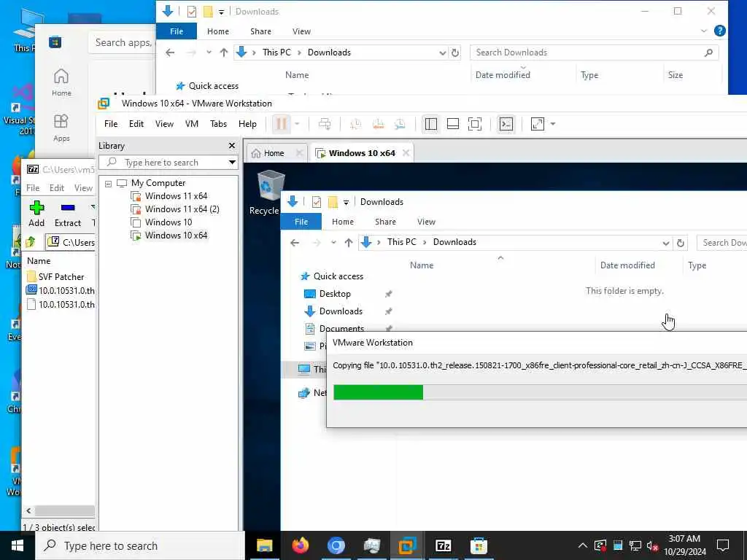Click the file copy progress bar
Screen dimensions: 747x560
541,392
